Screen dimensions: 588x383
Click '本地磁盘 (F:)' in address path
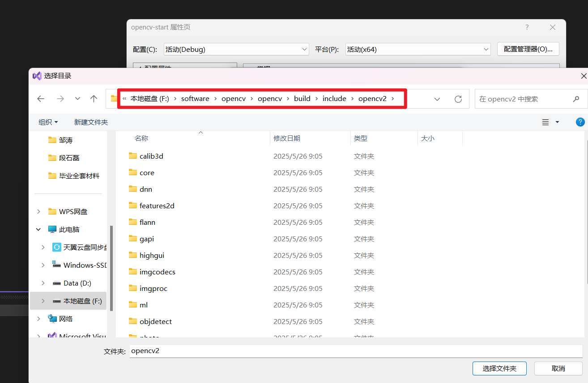[x=150, y=99]
